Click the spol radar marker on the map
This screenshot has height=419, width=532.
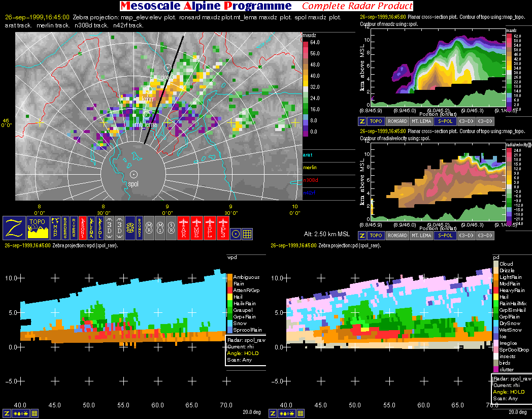pyautogui.click(x=133, y=174)
